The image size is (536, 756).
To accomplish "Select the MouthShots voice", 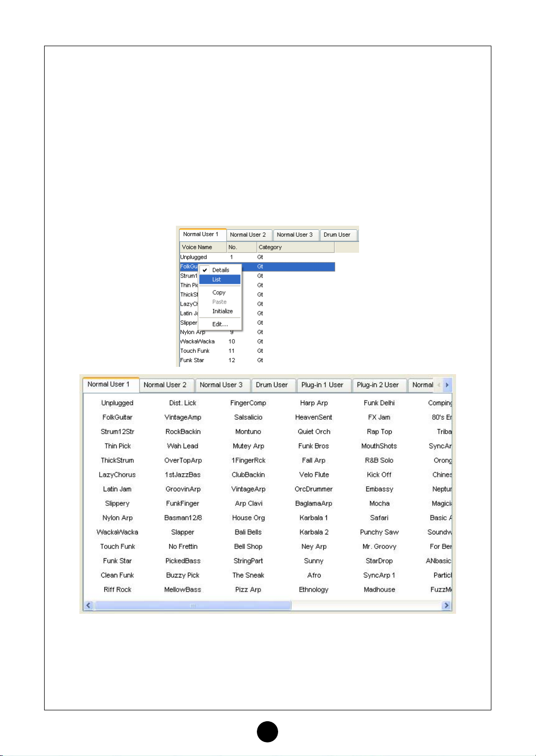I will click(379, 446).
